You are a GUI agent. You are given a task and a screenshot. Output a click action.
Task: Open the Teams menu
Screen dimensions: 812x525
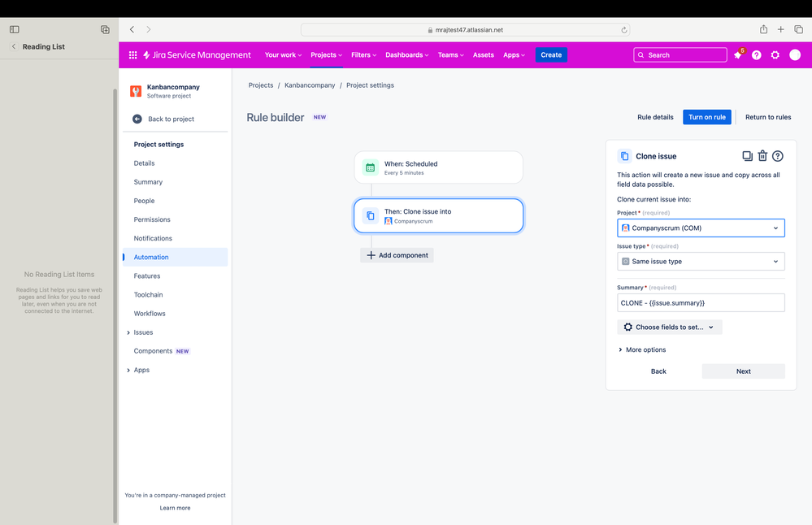(x=450, y=55)
